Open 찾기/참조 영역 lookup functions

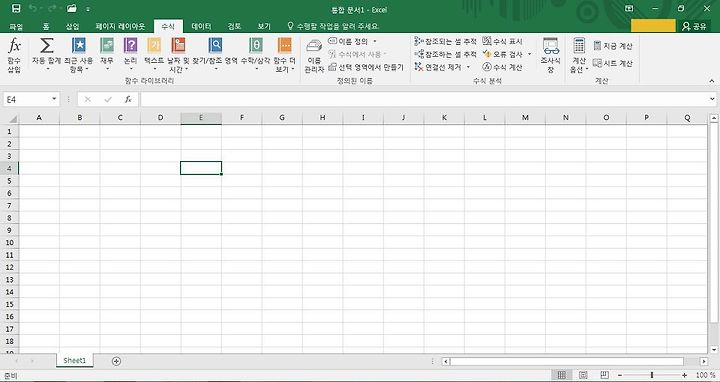(215, 55)
